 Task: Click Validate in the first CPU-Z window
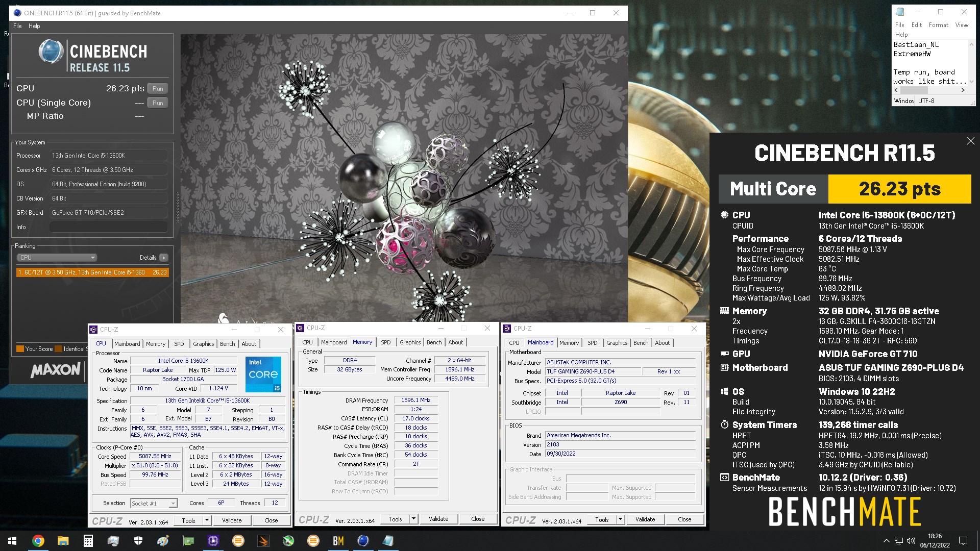[232, 520]
